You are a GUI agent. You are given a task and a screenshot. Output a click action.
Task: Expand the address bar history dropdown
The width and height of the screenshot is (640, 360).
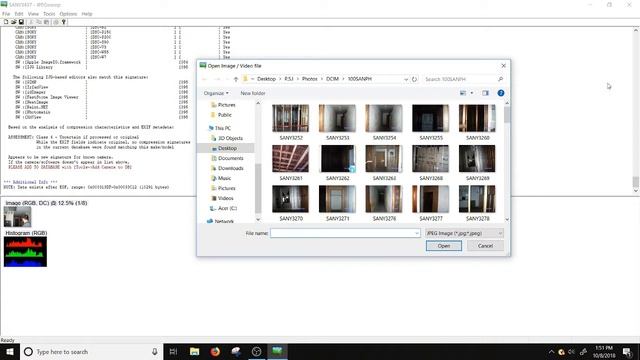click(x=406, y=79)
